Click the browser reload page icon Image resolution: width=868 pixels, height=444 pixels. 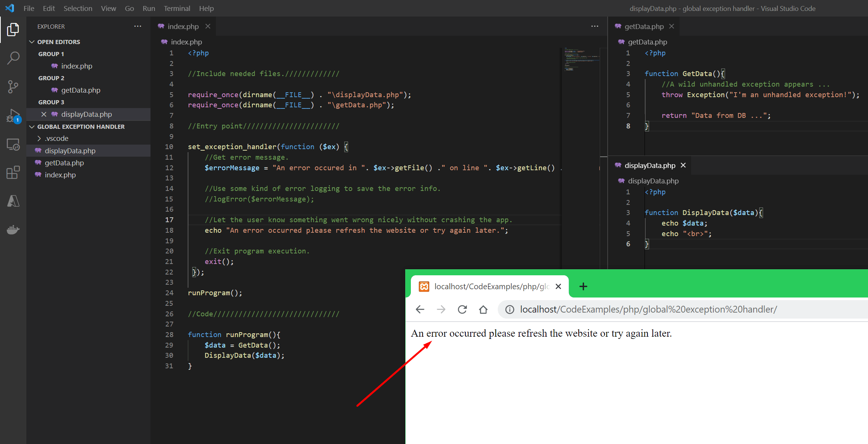[462, 309]
